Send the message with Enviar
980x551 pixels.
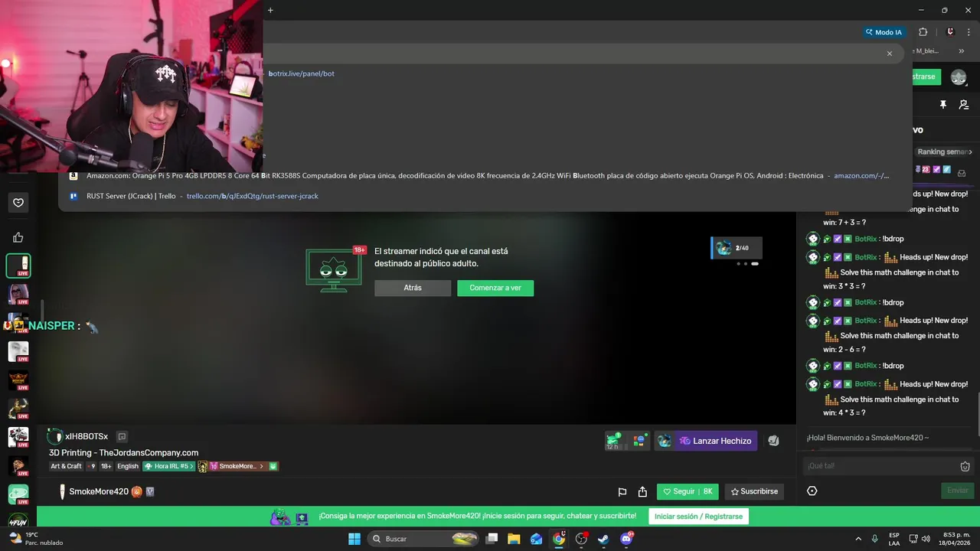coord(958,491)
